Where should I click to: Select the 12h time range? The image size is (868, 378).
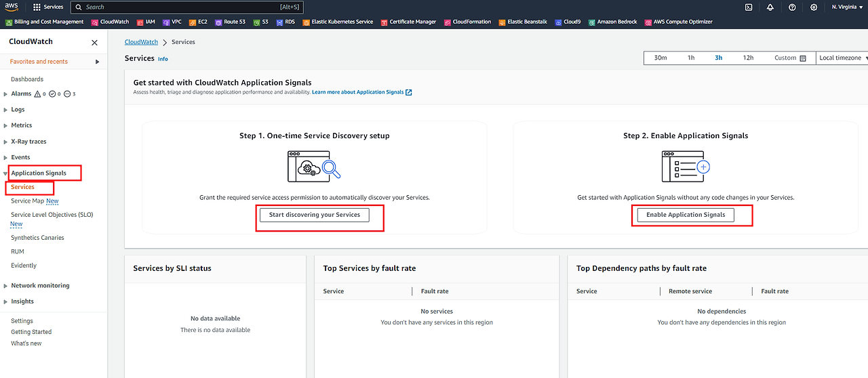pyautogui.click(x=748, y=58)
